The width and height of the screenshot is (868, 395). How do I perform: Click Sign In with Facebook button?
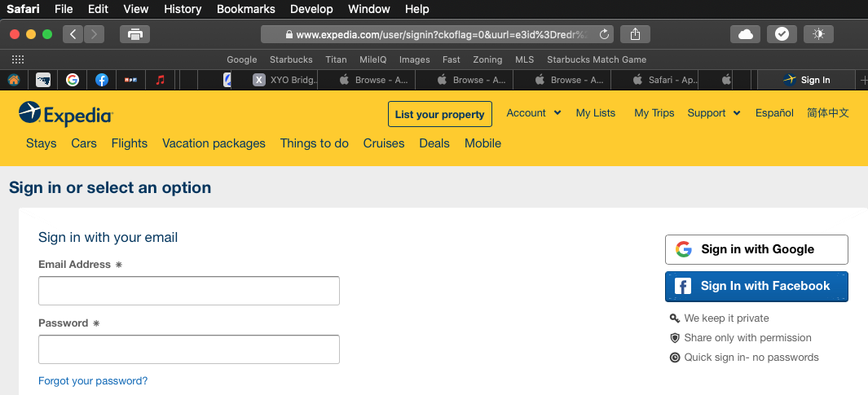click(x=756, y=286)
